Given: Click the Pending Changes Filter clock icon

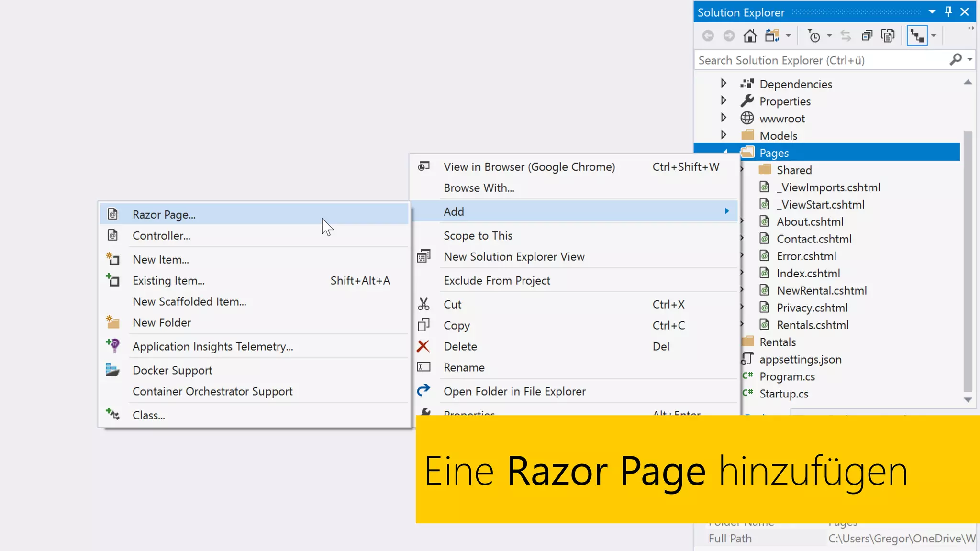Looking at the screenshot, I should coord(813,36).
